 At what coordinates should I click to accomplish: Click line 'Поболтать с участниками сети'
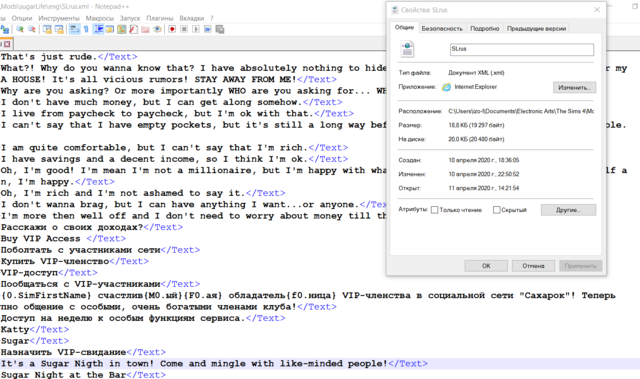click(x=100, y=250)
